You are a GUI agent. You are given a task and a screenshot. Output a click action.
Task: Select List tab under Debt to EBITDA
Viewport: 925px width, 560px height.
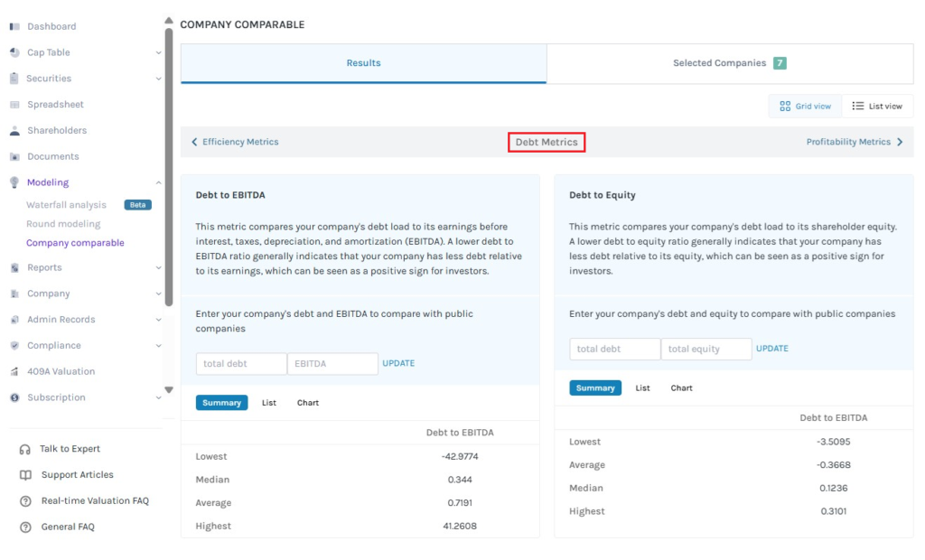pos(269,403)
